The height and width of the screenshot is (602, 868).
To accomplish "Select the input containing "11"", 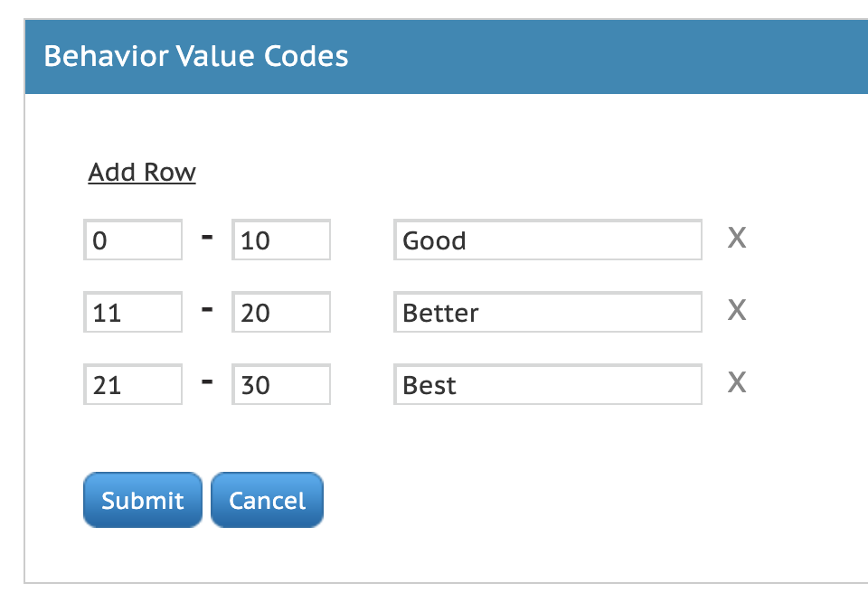I will (x=133, y=312).
